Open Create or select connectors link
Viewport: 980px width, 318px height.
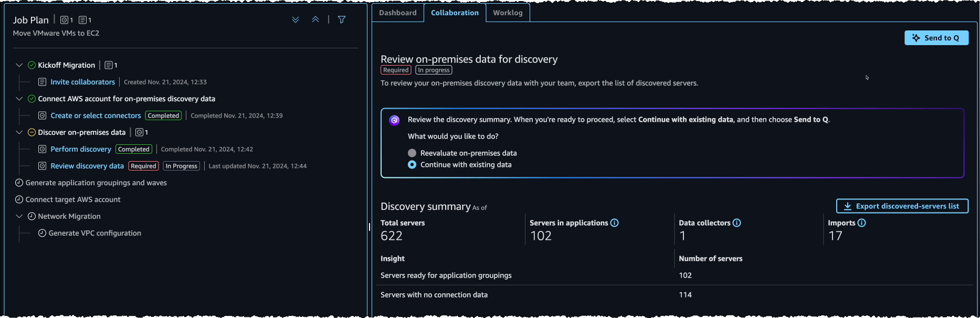click(96, 115)
